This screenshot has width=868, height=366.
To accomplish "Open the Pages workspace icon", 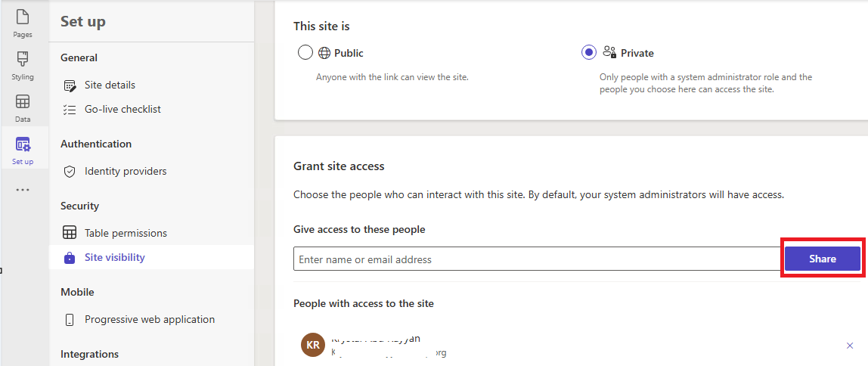I will (x=23, y=17).
